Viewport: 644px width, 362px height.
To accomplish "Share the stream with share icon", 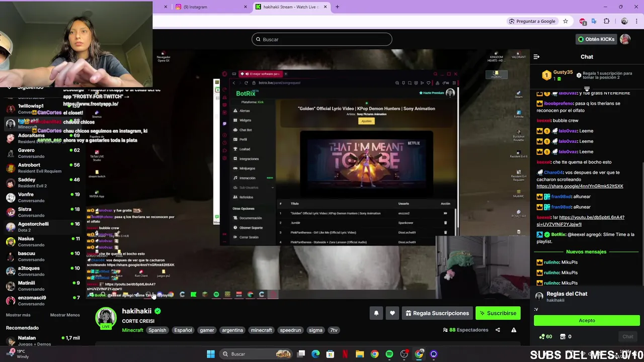I will [x=498, y=330].
